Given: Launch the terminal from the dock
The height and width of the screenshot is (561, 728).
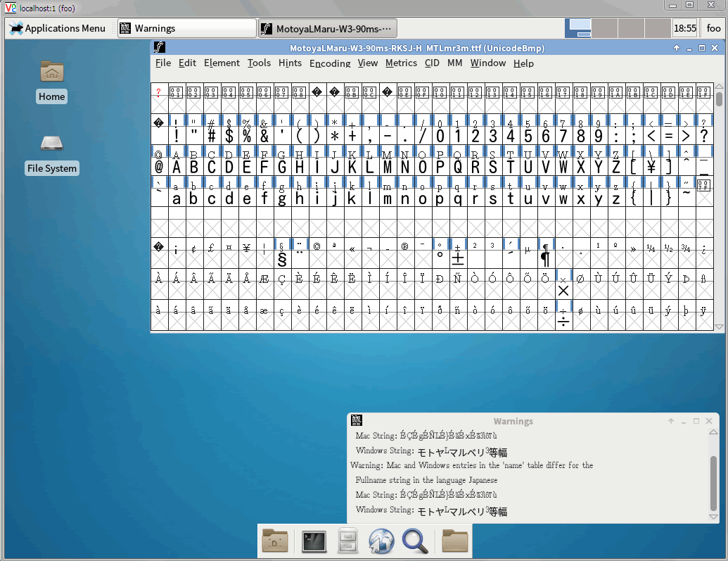Looking at the screenshot, I should click(x=314, y=541).
